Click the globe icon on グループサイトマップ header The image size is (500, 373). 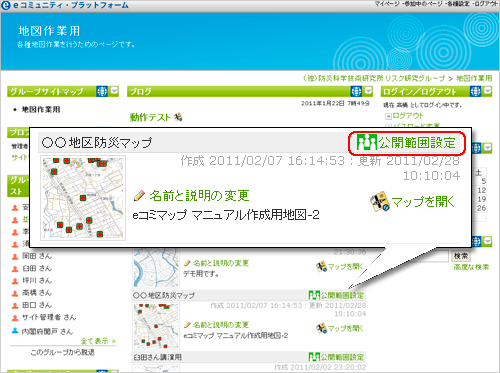102,91
